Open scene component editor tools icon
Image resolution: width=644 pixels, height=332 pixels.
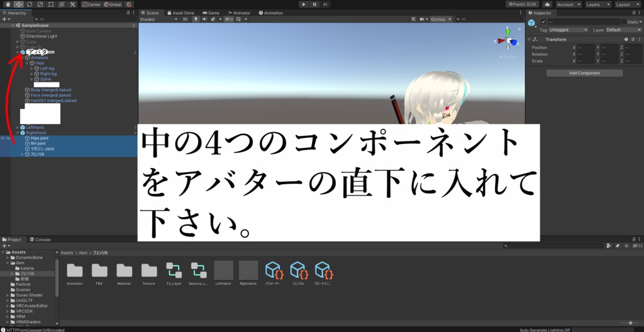click(414, 19)
